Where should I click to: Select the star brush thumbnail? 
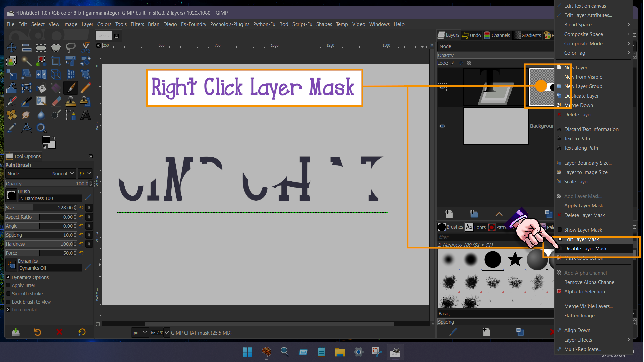click(x=515, y=259)
